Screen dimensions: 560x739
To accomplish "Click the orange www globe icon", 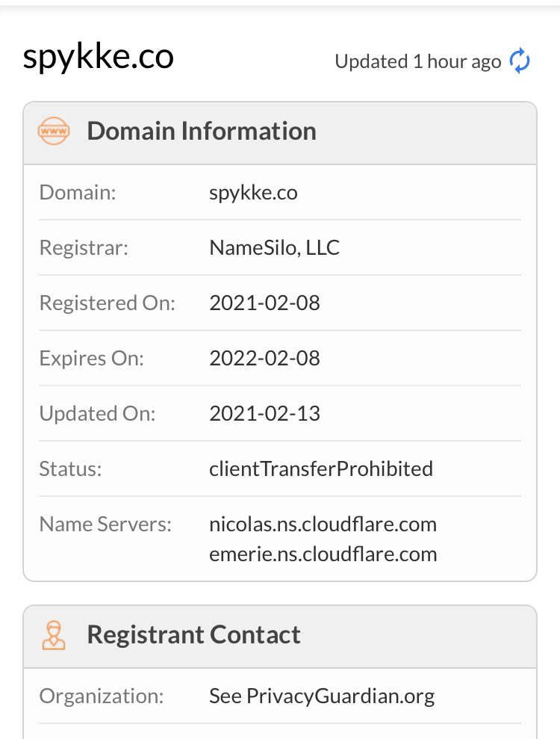I will (54, 131).
